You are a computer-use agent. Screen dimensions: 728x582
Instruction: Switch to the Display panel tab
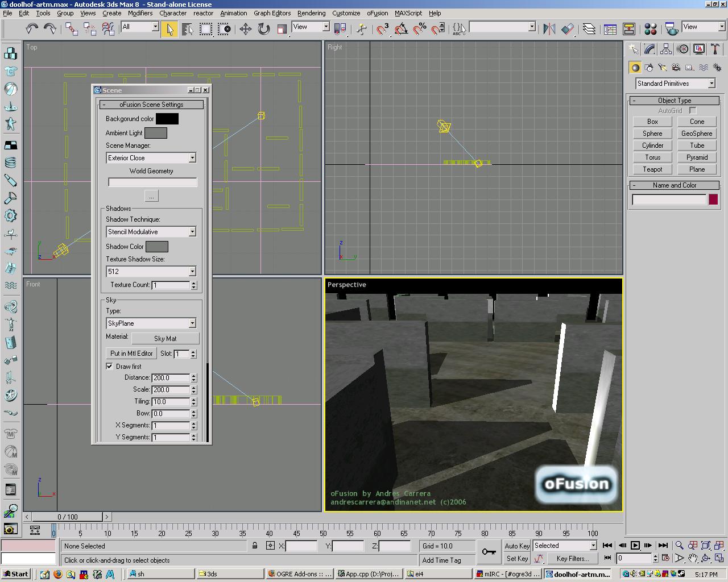tap(699, 49)
